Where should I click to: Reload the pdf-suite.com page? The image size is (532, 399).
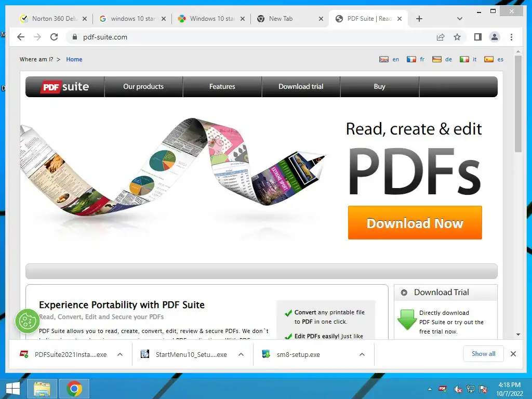click(54, 37)
